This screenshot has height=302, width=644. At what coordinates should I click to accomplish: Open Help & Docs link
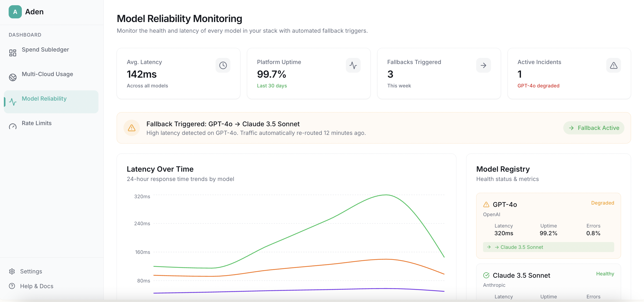tap(37, 286)
